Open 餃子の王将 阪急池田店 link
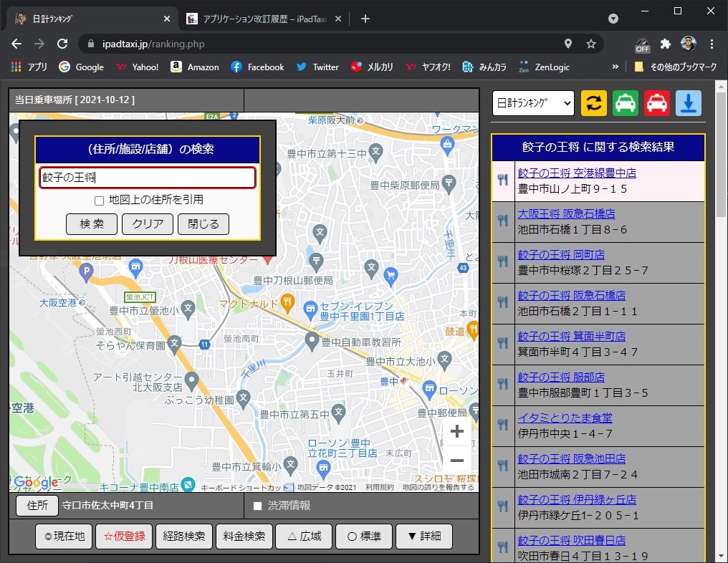Viewport: 728px width, 563px height. tap(572, 459)
